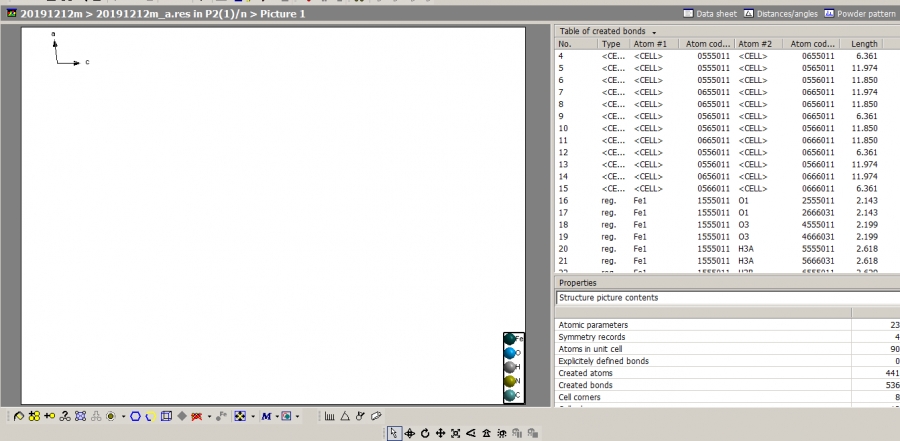
Task: Click the blue hexagon polyhedra icon
Action: point(135,415)
